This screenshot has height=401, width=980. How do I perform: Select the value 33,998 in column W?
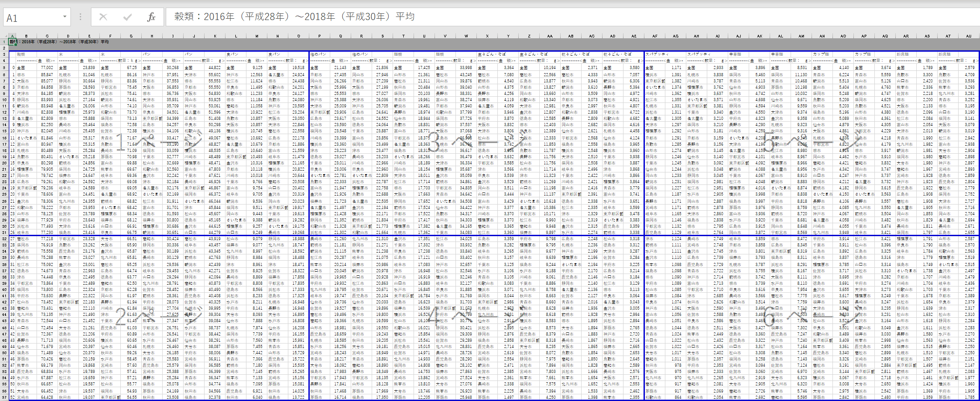click(x=466, y=68)
